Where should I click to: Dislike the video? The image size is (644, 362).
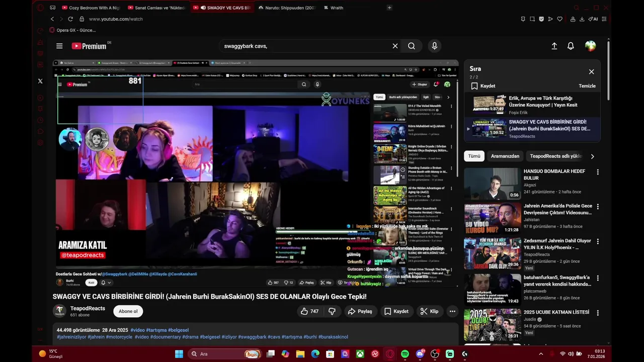tap(332, 311)
